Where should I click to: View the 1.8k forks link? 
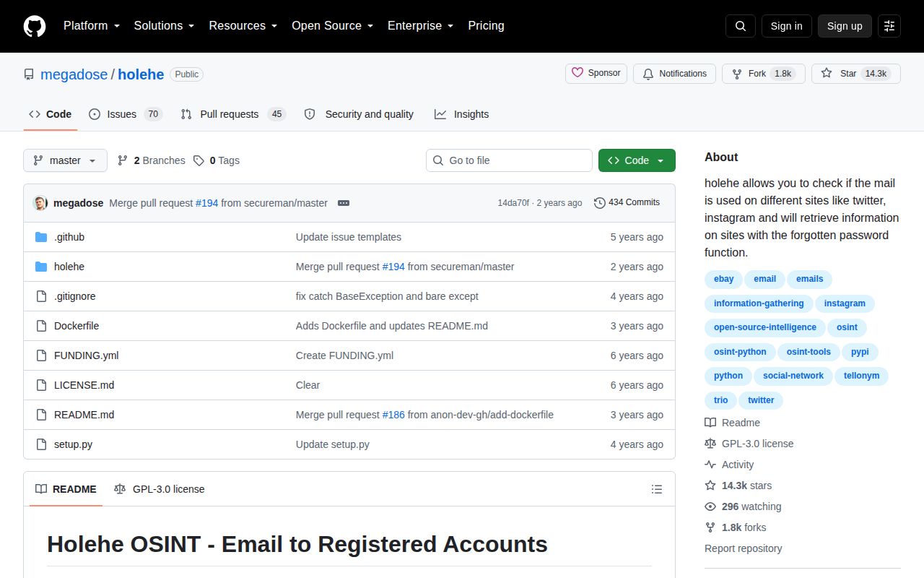coord(736,527)
